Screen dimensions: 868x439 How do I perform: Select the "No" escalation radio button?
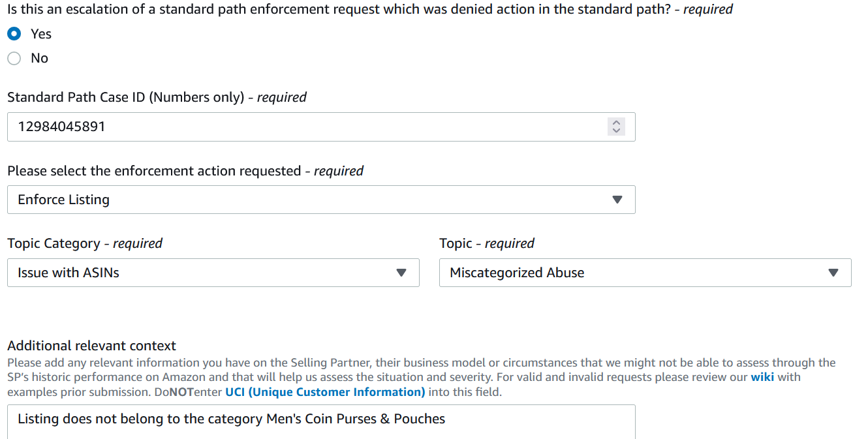coord(14,58)
